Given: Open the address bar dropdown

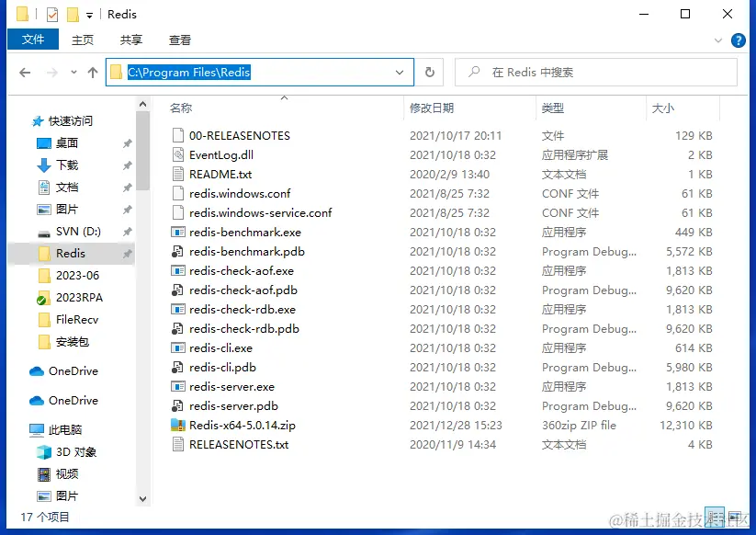Looking at the screenshot, I should click(399, 72).
